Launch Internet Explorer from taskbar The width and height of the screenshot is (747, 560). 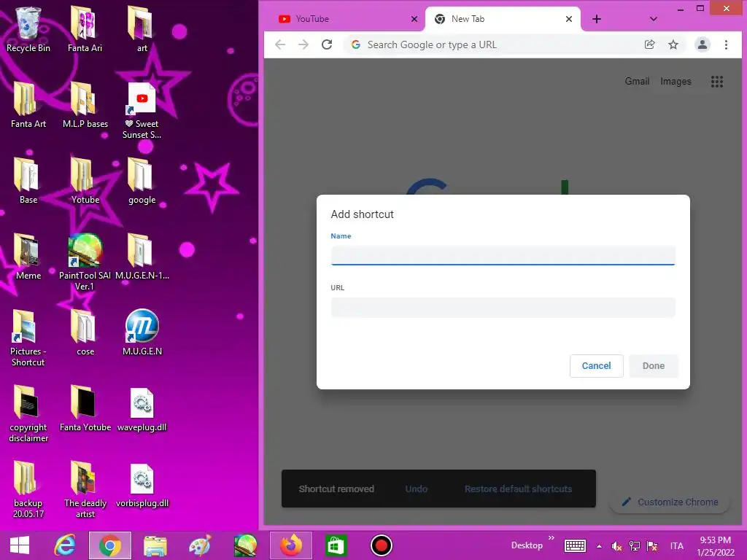point(64,545)
